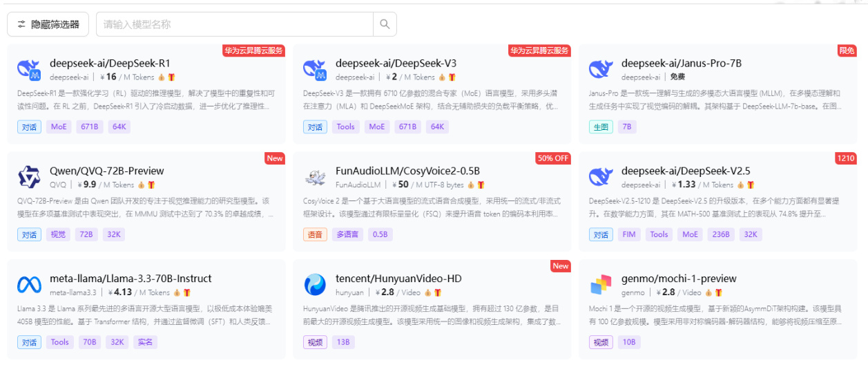Screen dimensions: 868x365
Task: Click the gift icon on the DeepSeek-R1 card
Action: point(171,77)
